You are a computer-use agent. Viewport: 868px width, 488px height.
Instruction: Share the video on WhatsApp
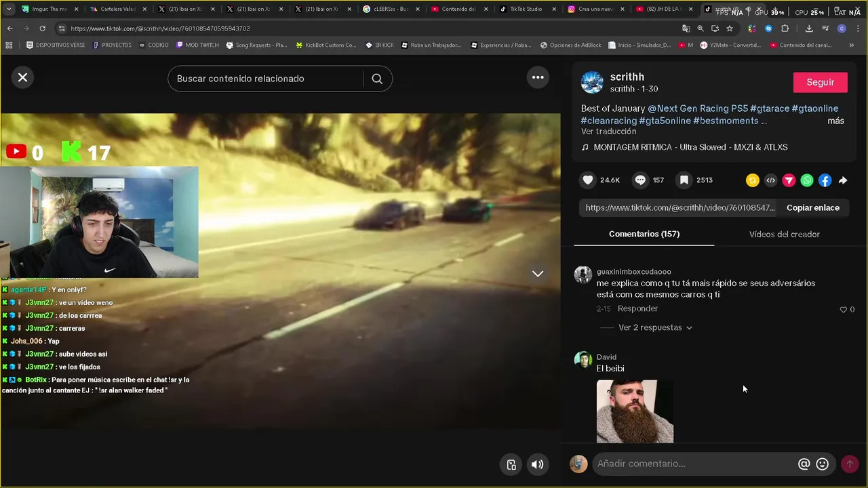807,180
